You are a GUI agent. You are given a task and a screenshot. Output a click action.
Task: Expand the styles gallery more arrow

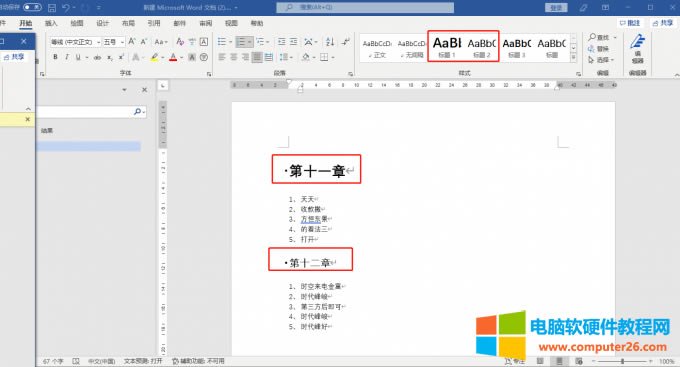coord(573,57)
